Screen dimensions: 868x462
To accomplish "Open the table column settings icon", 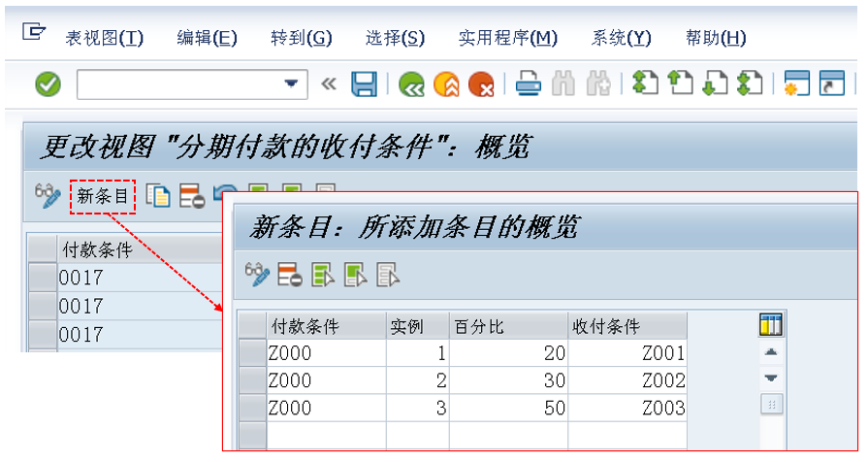I will (771, 324).
